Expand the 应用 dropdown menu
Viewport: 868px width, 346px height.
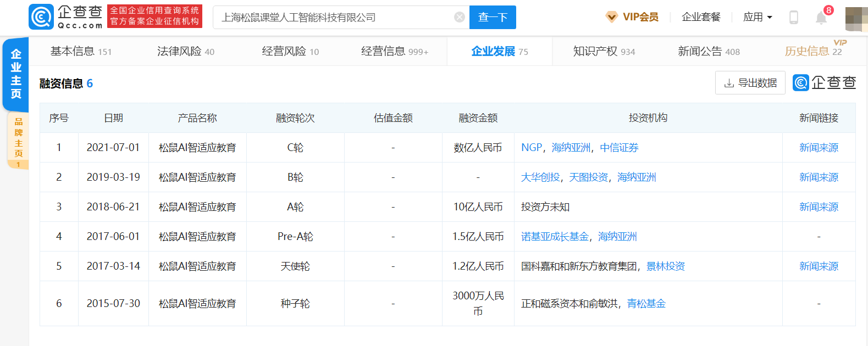point(758,17)
